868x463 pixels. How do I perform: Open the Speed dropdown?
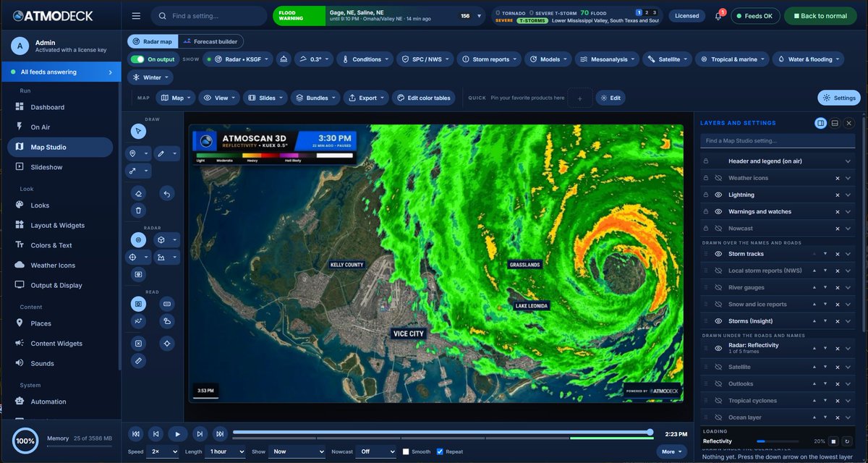click(162, 451)
